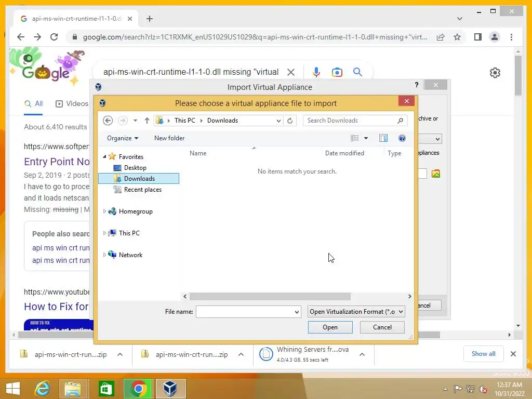Screen dimensions: 532x399
Task: Change the view icon in file dialog
Action: click(354, 138)
